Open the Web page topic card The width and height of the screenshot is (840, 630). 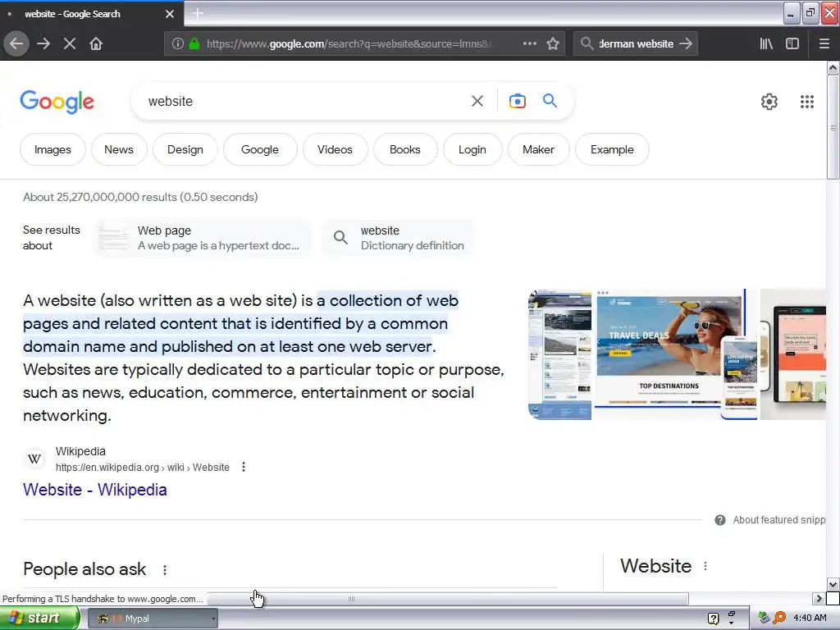pyautogui.click(x=203, y=238)
